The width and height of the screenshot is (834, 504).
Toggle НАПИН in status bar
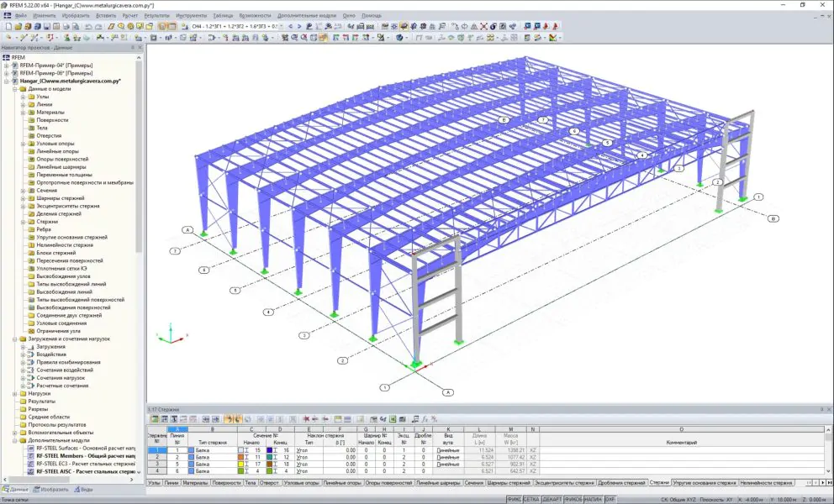coord(594,500)
